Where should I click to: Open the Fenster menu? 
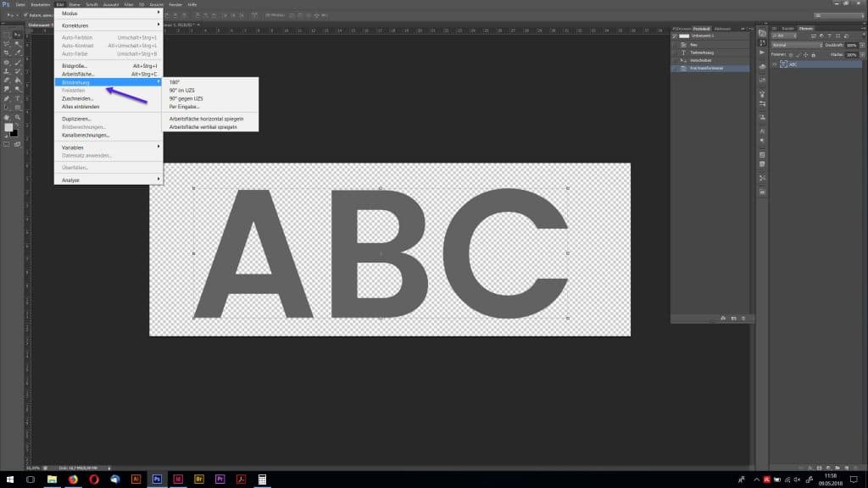[175, 4]
